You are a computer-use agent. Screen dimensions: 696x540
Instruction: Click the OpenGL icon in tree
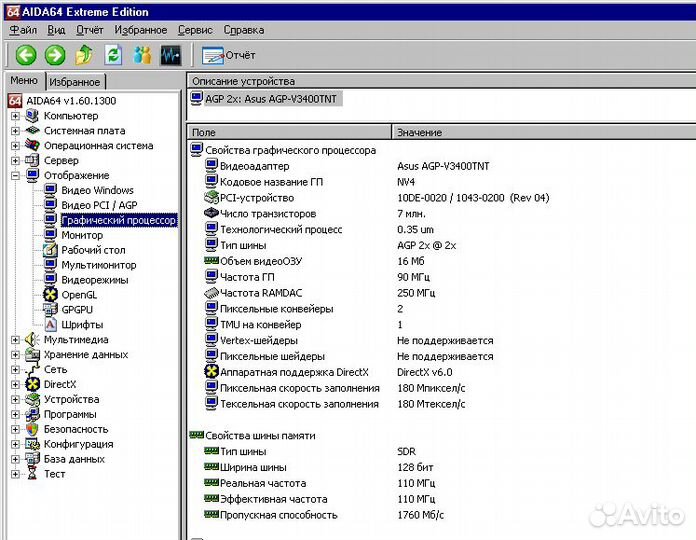coord(50,295)
